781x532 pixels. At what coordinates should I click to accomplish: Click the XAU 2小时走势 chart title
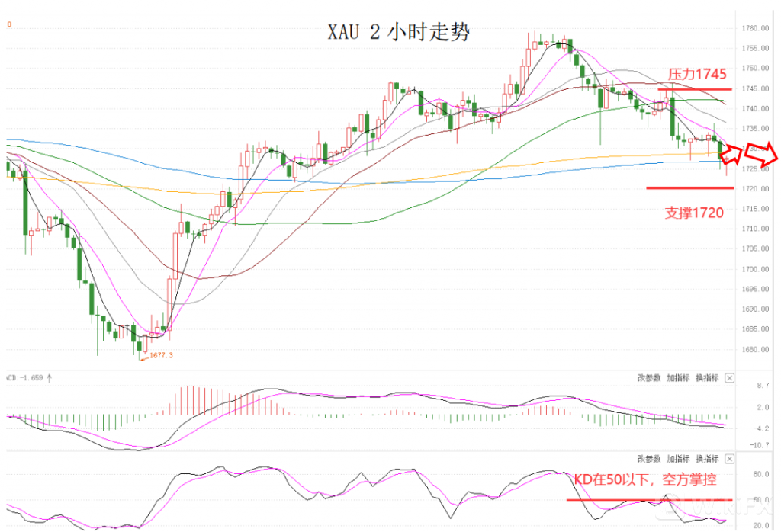pyautogui.click(x=398, y=33)
